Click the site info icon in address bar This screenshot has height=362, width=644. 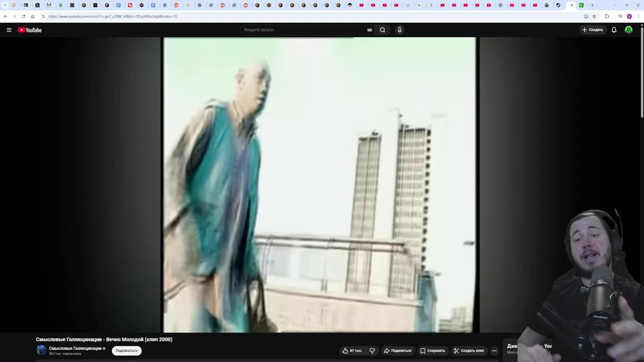(x=43, y=16)
